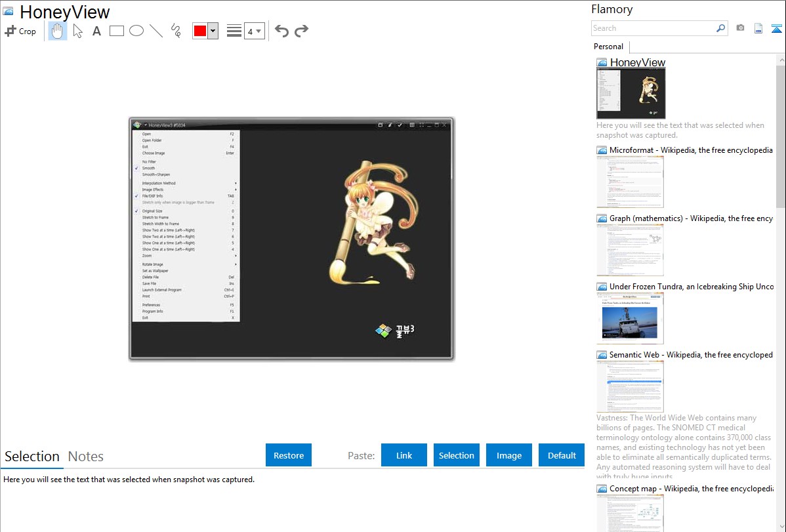The height and width of the screenshot is (532, 786).
Task: Click the camera capture snapshot icon
Action: point(740,28)
